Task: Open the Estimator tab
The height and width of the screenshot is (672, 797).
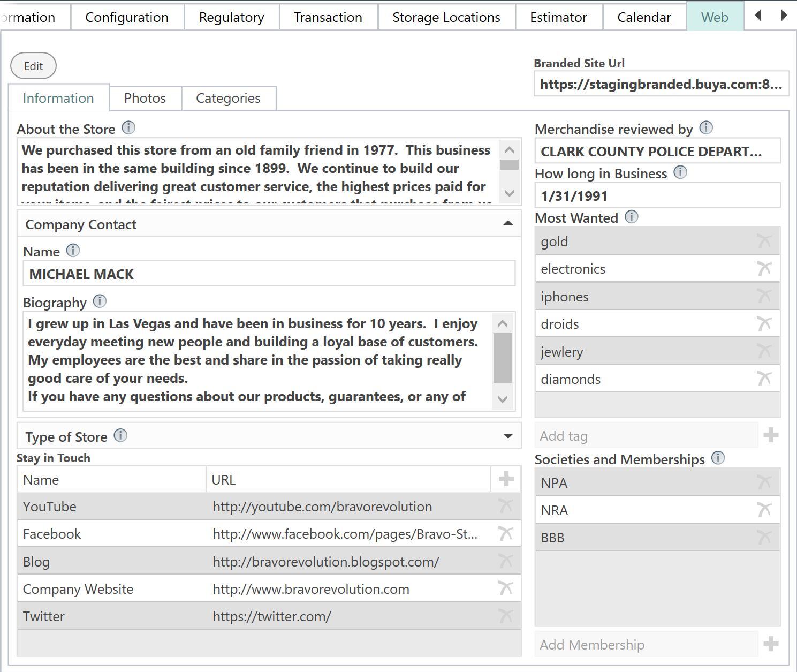Action: point(558,17)
